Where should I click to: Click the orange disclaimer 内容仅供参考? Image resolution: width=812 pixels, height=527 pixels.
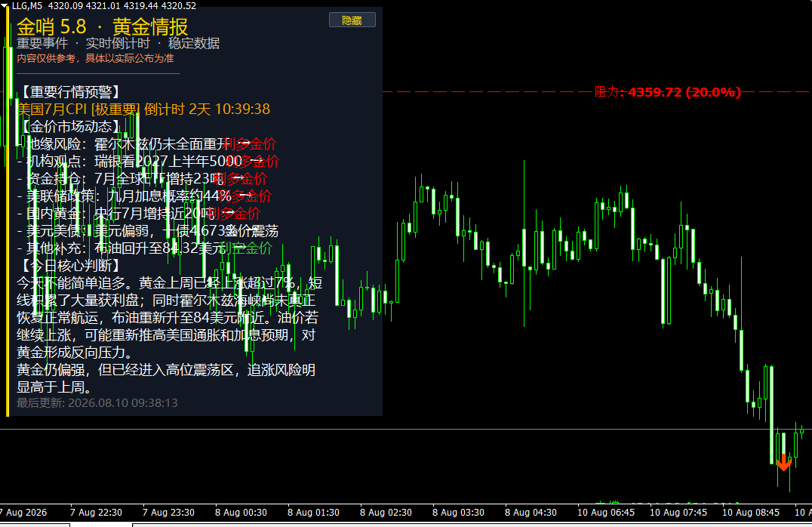pos(95,59)
